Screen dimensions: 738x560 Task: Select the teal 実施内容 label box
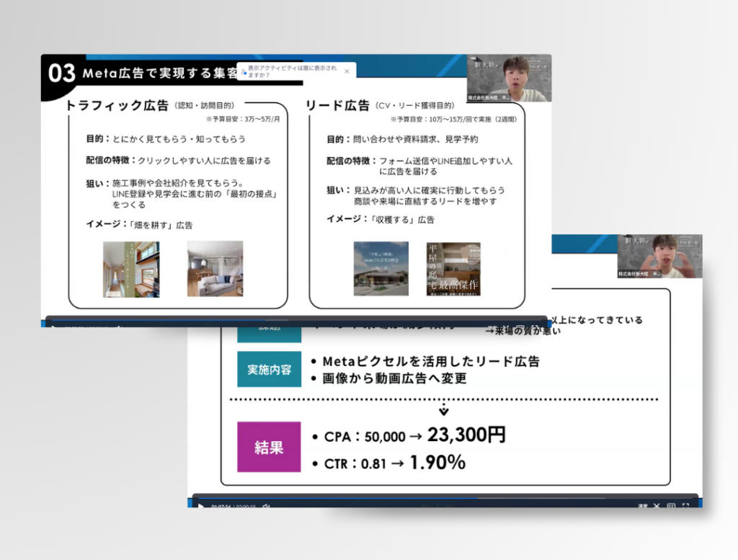(x=269, y=369)
